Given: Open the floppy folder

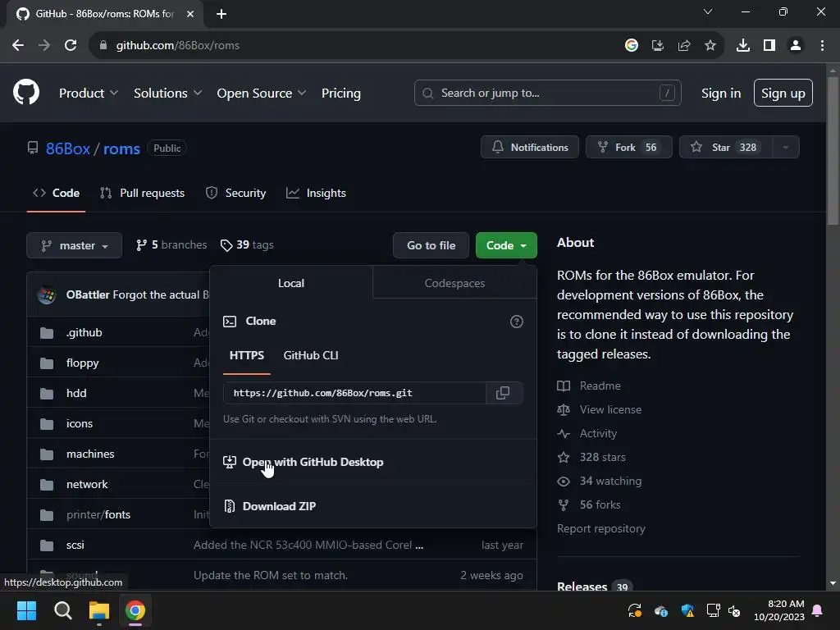Looking at the screenshot, I should [83, 363].
